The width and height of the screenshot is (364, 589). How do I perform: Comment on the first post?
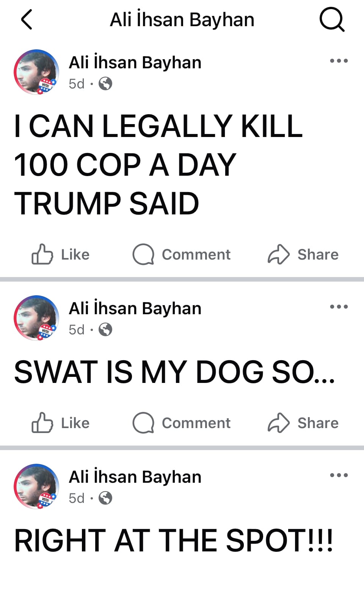click(182, 254)
